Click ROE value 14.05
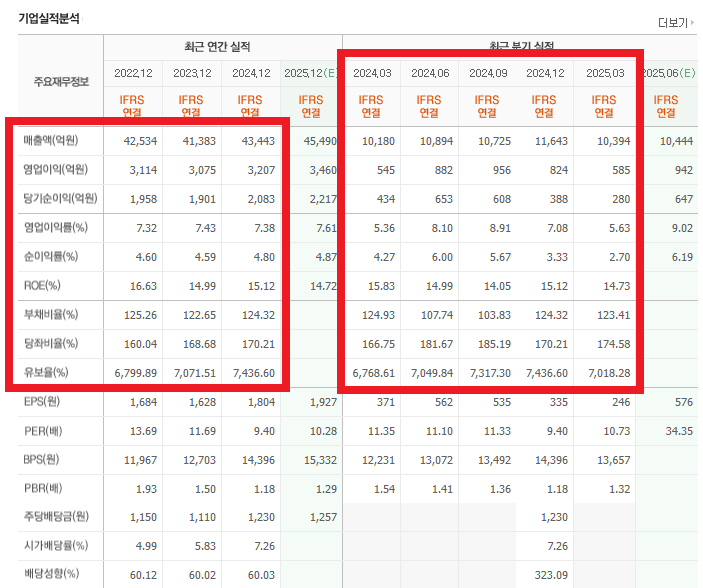Viewport: 703px width, 588px height. pos(497,286)
